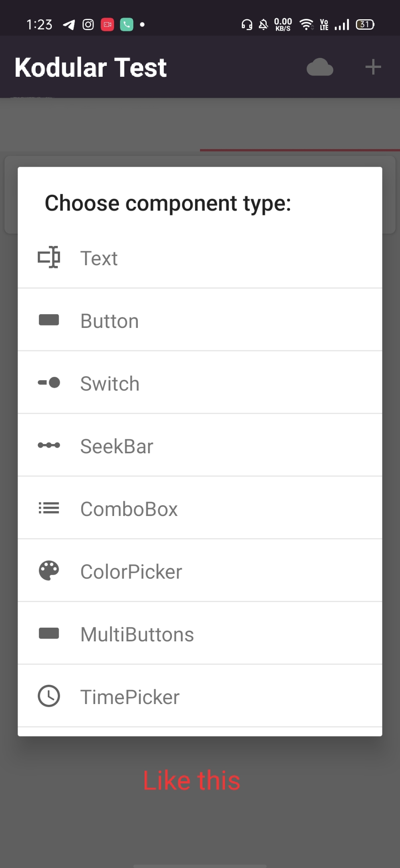400x868 pixels.
Task: Choose SeekBar component type
Action: [116, 446]
